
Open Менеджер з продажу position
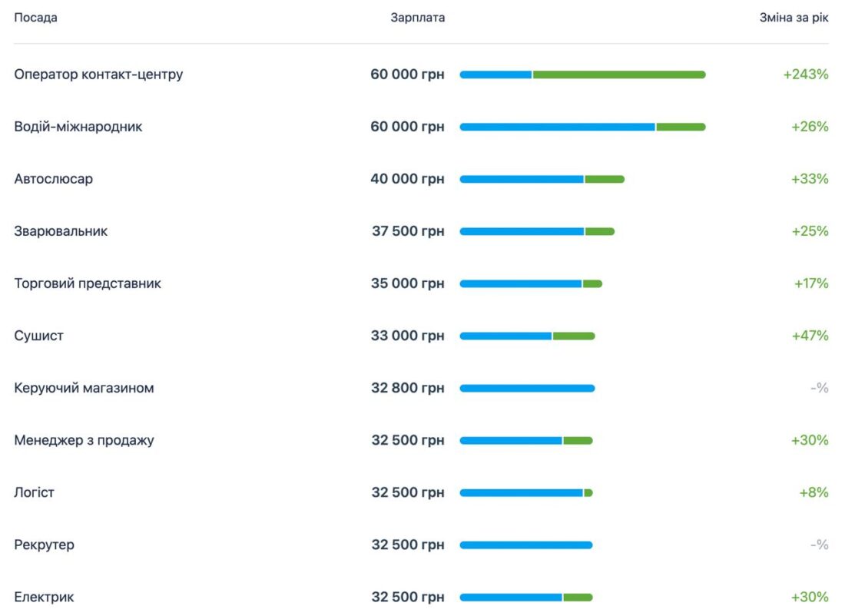84,440
